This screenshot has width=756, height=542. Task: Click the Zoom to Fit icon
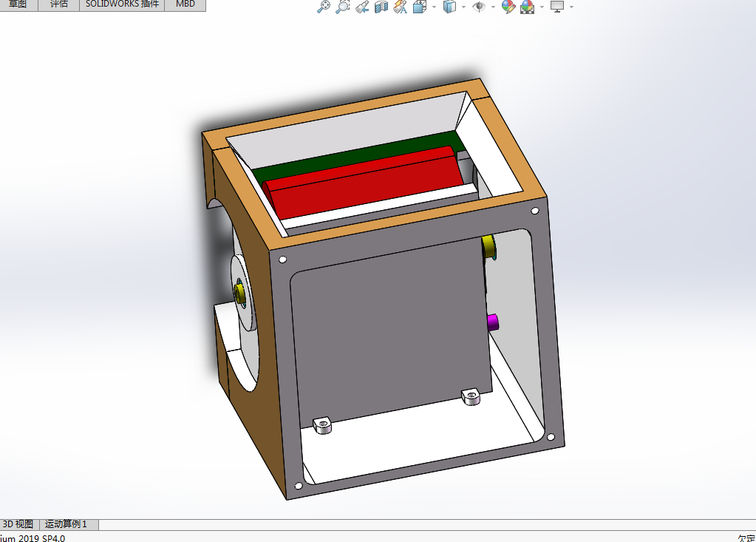tap(324, 7)
